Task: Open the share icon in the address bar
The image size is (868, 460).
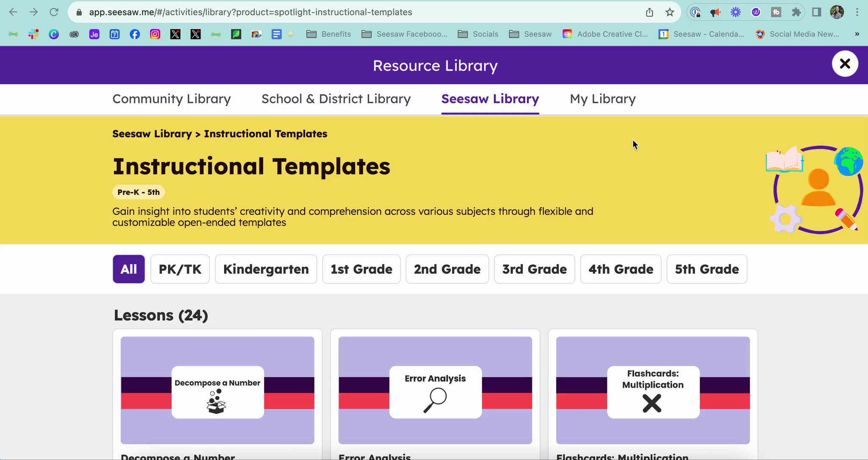Action: pos(649,12)
